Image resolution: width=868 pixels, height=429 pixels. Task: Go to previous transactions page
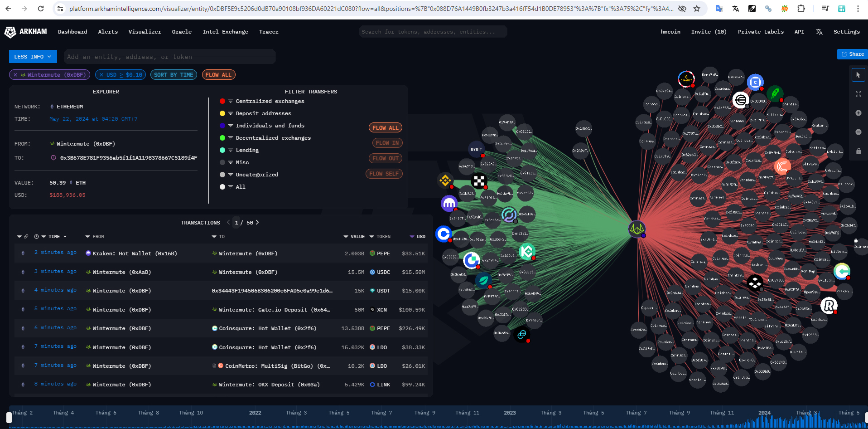point(228,222)
